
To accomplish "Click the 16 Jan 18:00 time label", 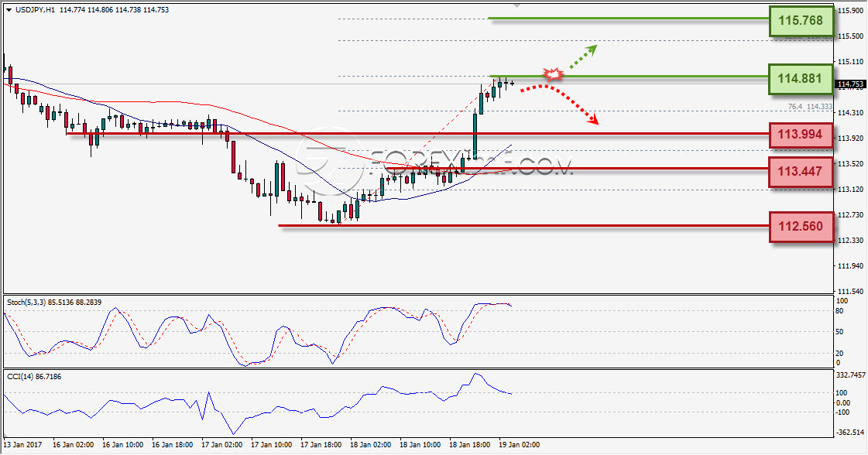I will 172,444.
